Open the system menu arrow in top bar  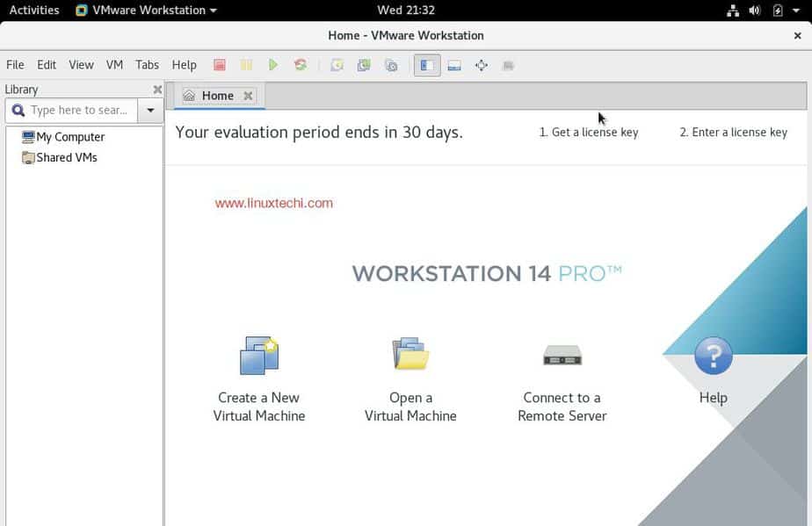(796, 11)
